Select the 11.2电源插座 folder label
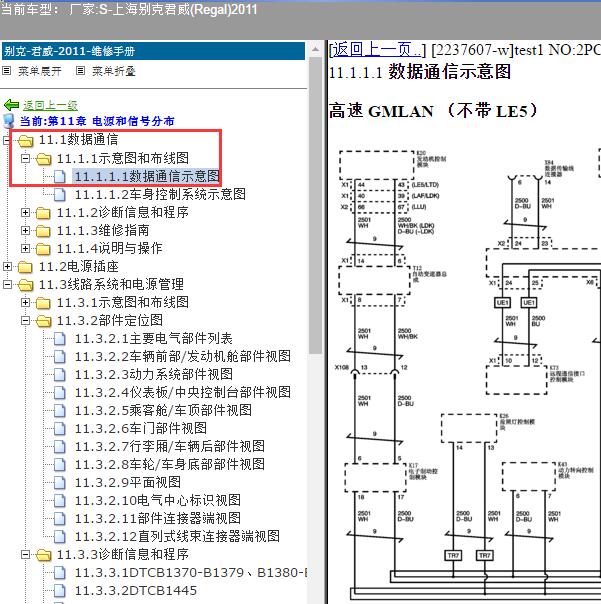 (x=79, y=267)
